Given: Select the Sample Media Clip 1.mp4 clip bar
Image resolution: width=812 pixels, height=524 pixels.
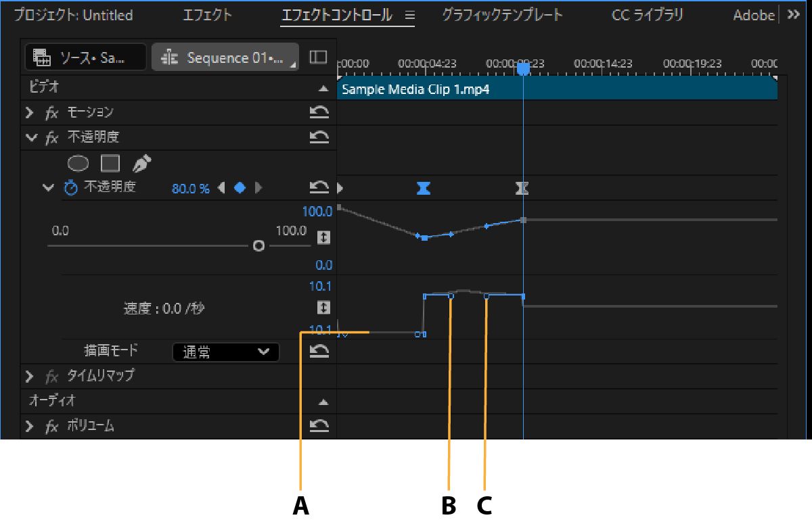Looking at the screenshot, I should pyautogui.click(x=556, y=89).
